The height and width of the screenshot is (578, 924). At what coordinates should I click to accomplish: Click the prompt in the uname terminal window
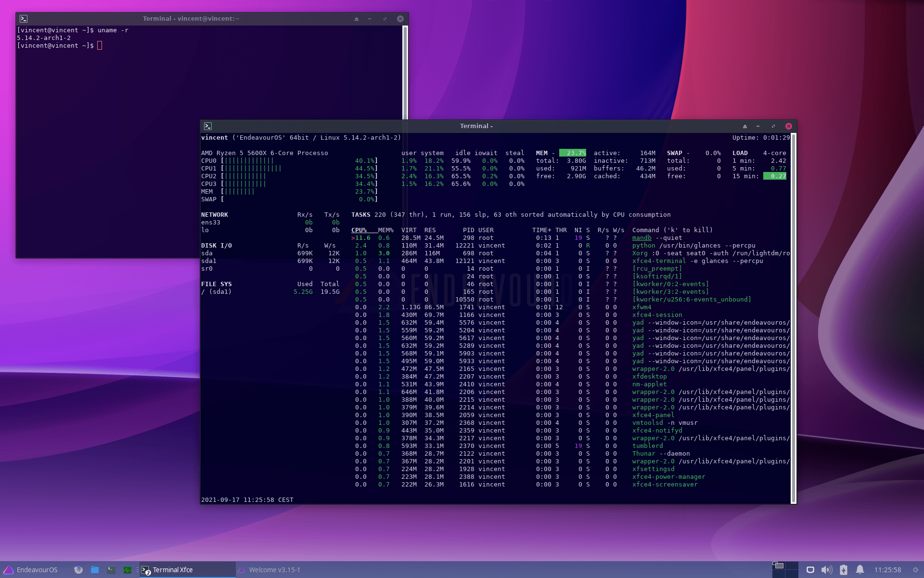[x=100, y=45]
